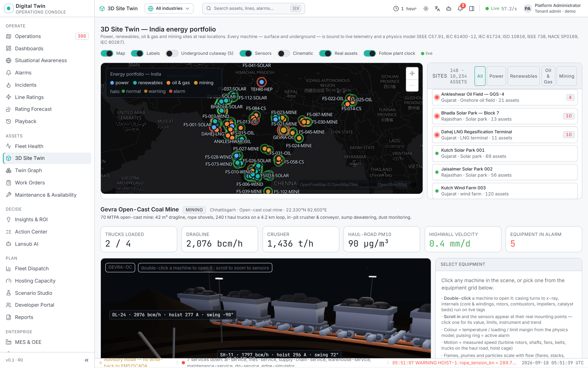
Task: Select Kutch Wind Farm 003 site
Action: click(505, 191)
